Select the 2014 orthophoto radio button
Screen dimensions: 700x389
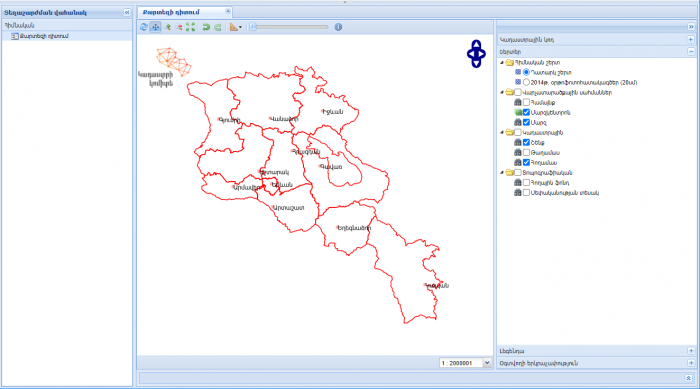[526, 82]
